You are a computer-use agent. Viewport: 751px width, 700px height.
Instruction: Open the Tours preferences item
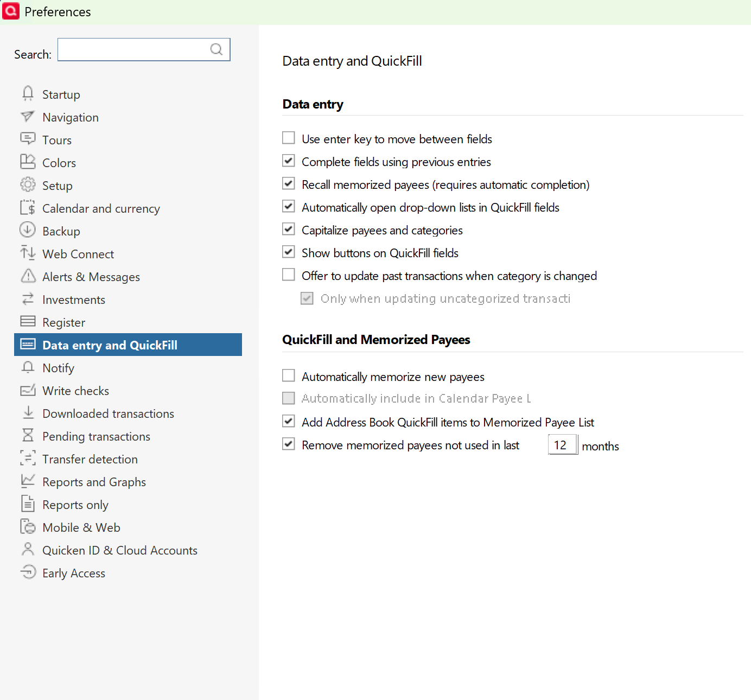(x=128, y=140)
